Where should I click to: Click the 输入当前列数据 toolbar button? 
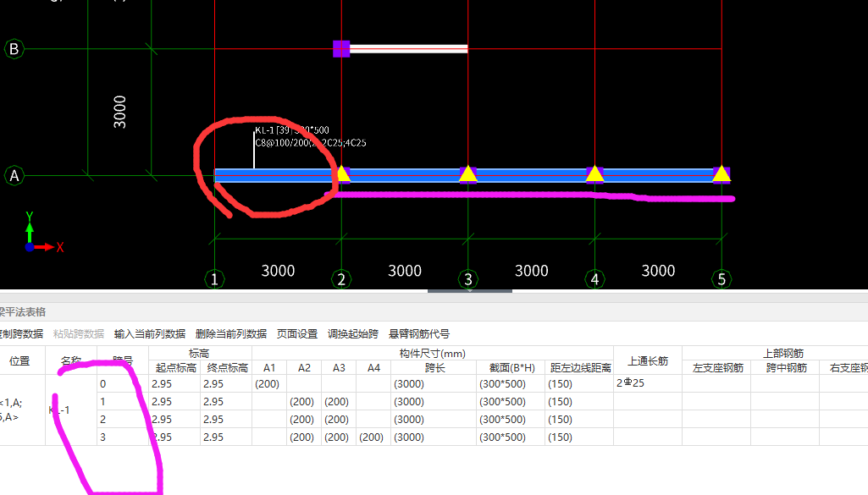click(149, 334)
